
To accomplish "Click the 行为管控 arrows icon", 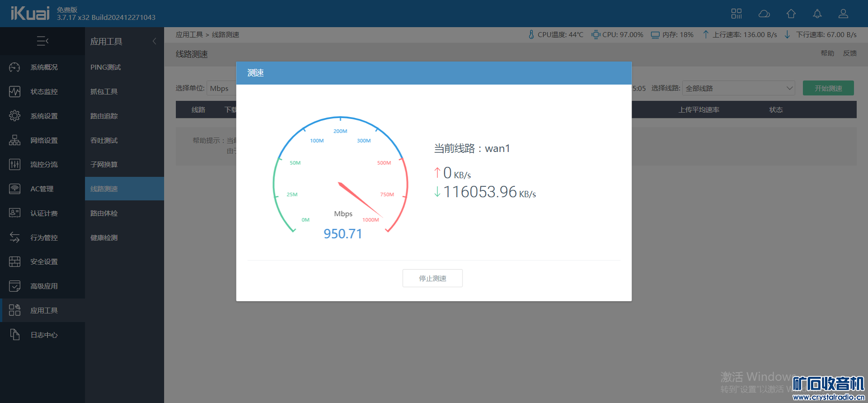I will [14, 237].
